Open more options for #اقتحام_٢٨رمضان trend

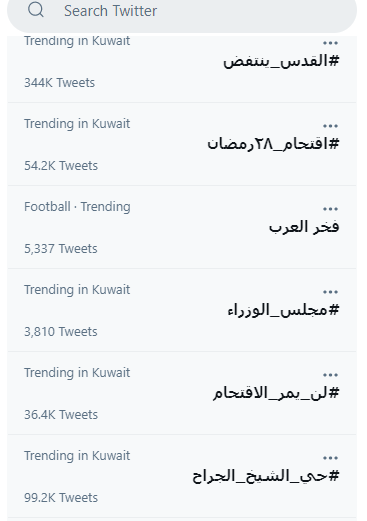coord(330,126)
